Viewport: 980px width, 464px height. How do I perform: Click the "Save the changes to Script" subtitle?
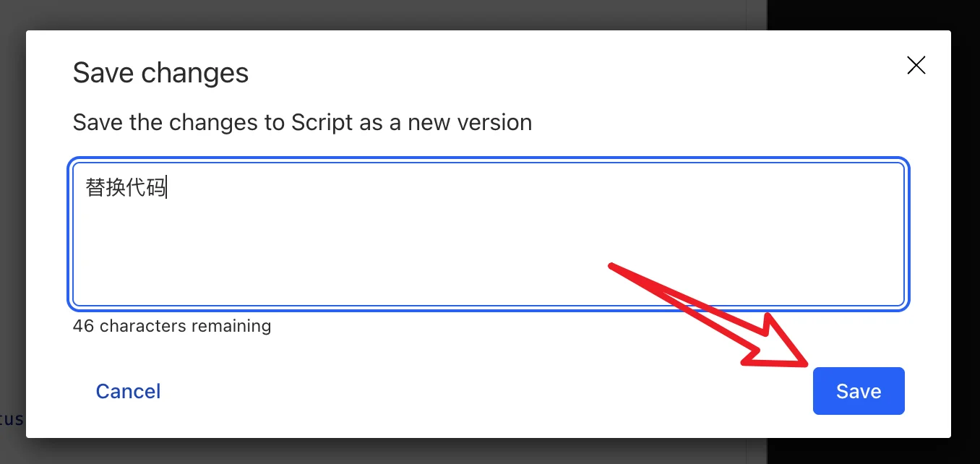pos(302,122)
